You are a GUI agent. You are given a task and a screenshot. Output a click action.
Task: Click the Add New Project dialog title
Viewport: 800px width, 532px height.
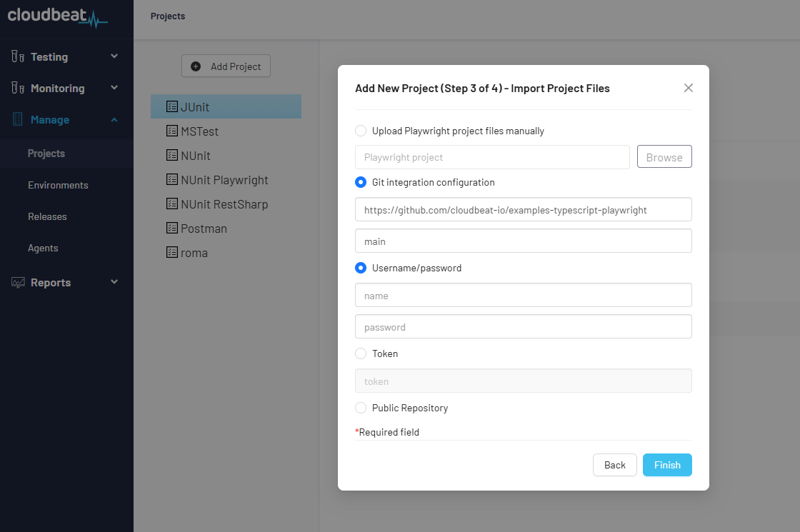(x=482, y=89)
